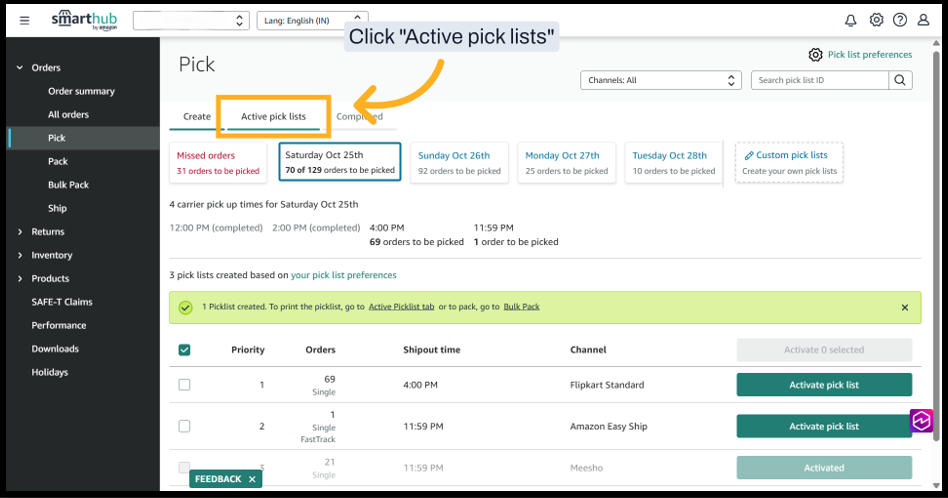
Task: Check the Flipkart Standard row checkbox
Action: click(x=184, y=385)
